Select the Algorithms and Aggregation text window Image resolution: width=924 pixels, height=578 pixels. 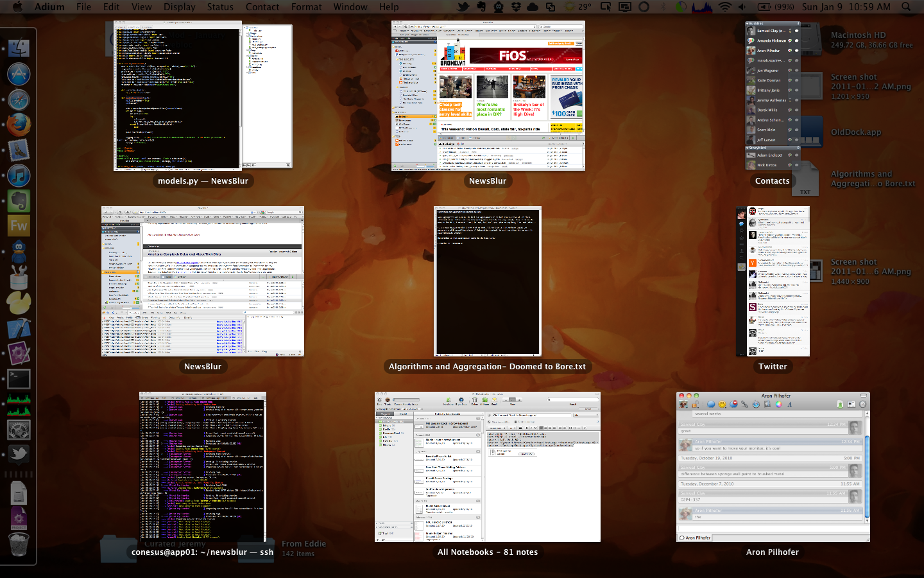click(x=488, y=281)
